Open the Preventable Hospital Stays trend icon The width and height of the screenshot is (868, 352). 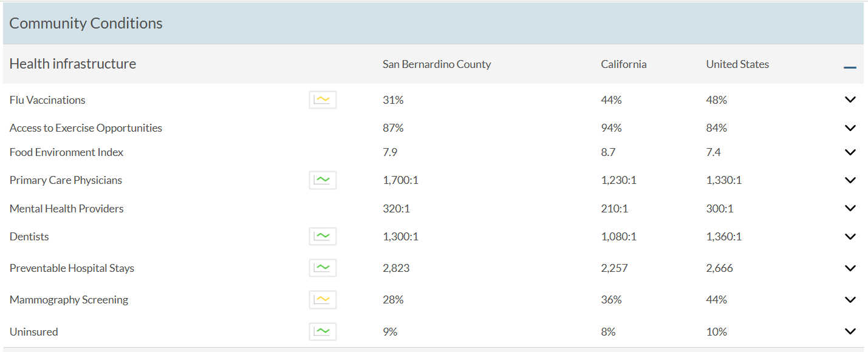point(323,268)
